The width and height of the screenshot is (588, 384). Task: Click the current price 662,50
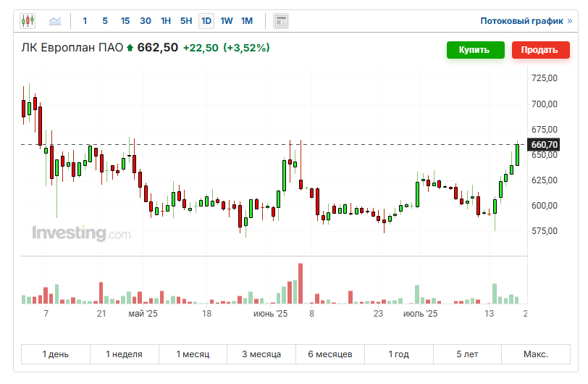[158, 48]
